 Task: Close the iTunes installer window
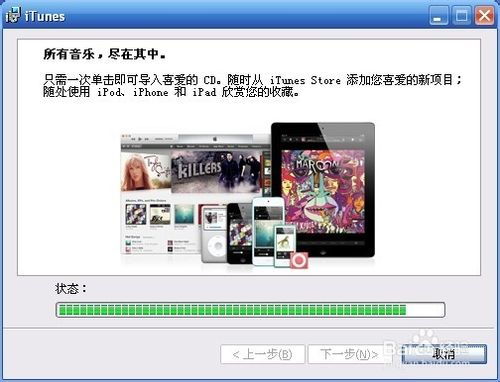[484, 16]
